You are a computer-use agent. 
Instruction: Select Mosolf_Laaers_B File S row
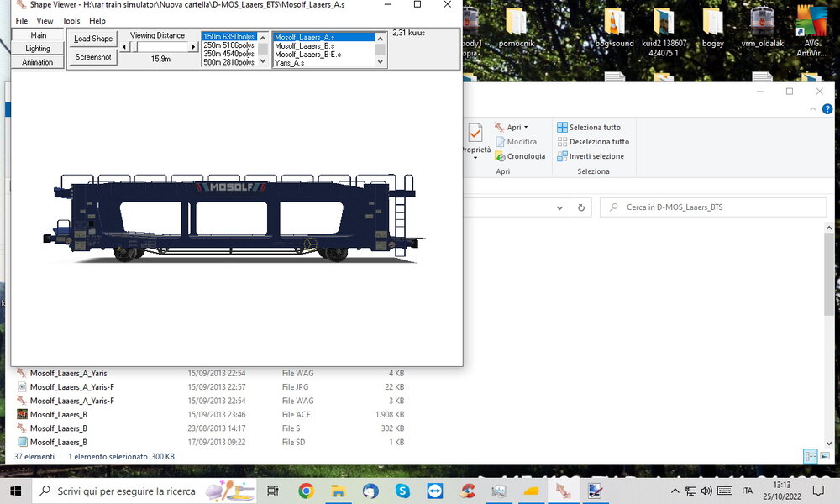click(210, 428)
